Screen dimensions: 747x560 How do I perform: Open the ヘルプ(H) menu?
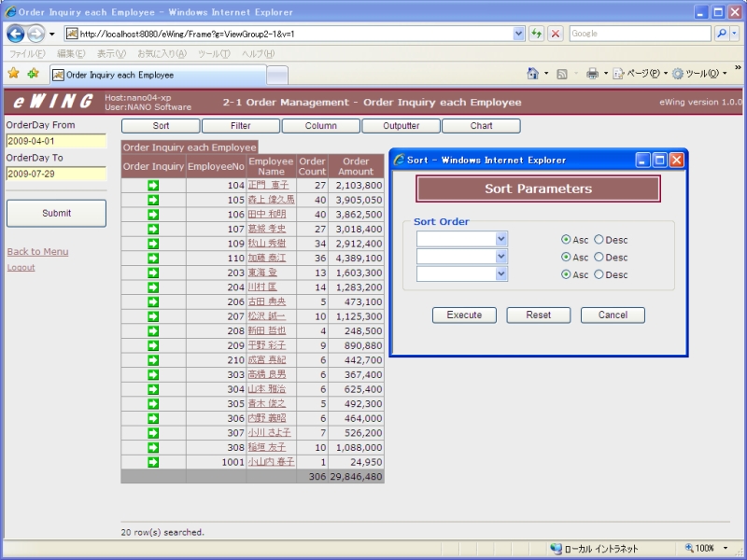(x=259, y=54)
